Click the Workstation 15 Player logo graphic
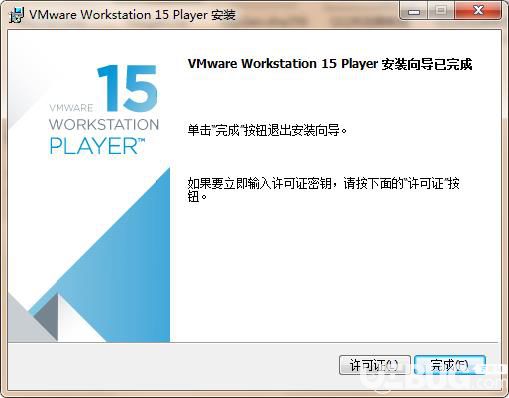The image size is (509, 398). (x=104, y=110)
